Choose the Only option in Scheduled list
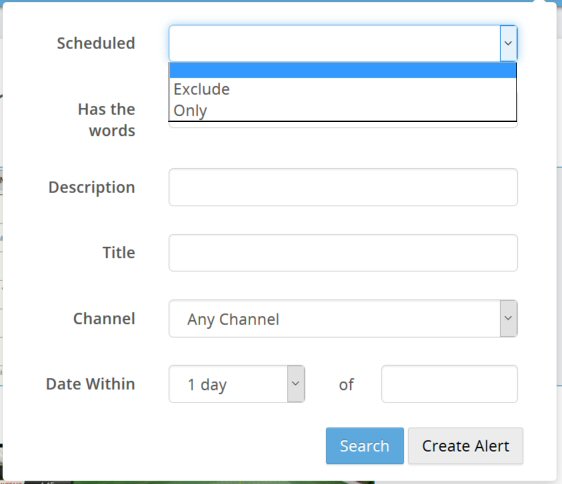This screenshot has height=484, width=562. click(342, 110)
